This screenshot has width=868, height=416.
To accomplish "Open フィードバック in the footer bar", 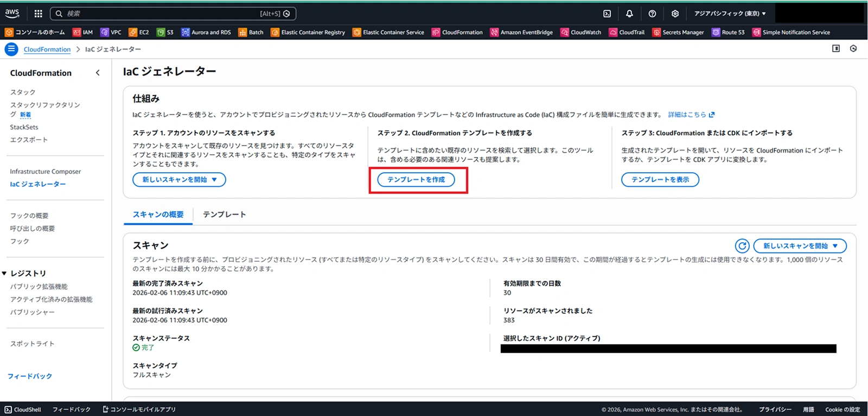I will point(72,409).
